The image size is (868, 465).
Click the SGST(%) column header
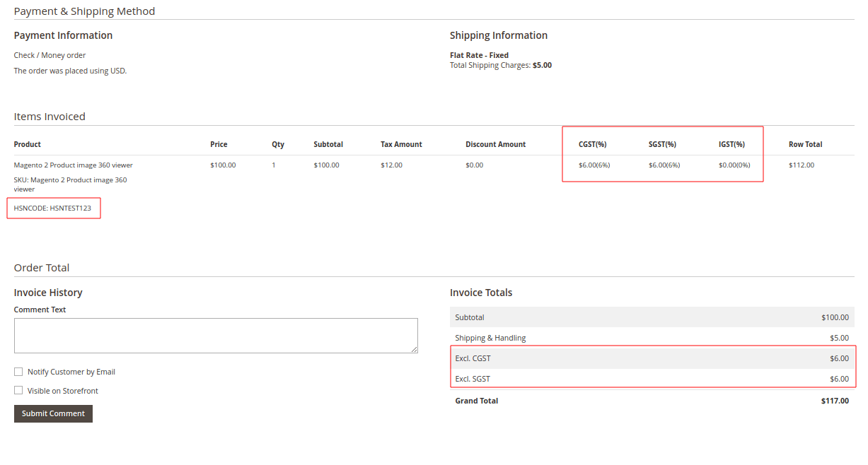pyautogui.click(x=662, y=144)
